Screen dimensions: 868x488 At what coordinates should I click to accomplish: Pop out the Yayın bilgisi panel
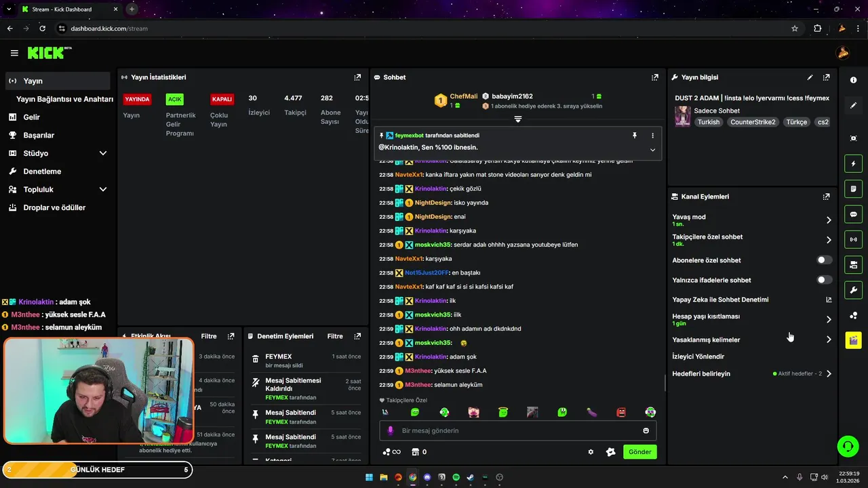(x=826, y=77)
